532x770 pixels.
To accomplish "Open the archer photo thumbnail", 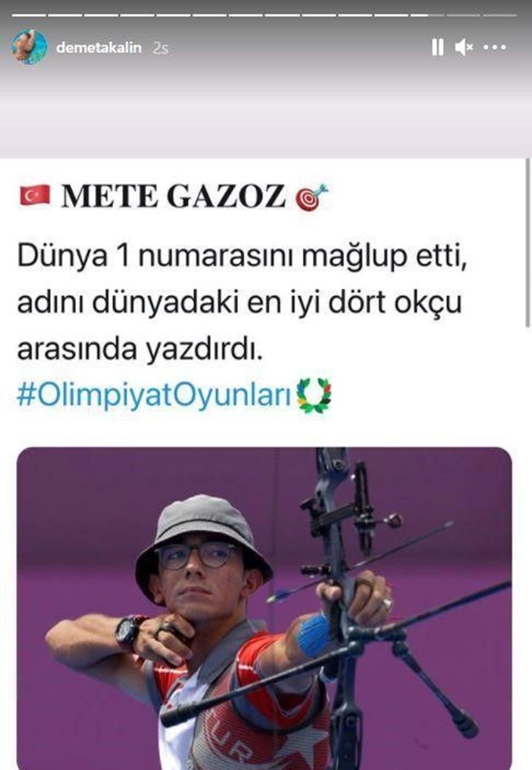I will pos(264,608).
